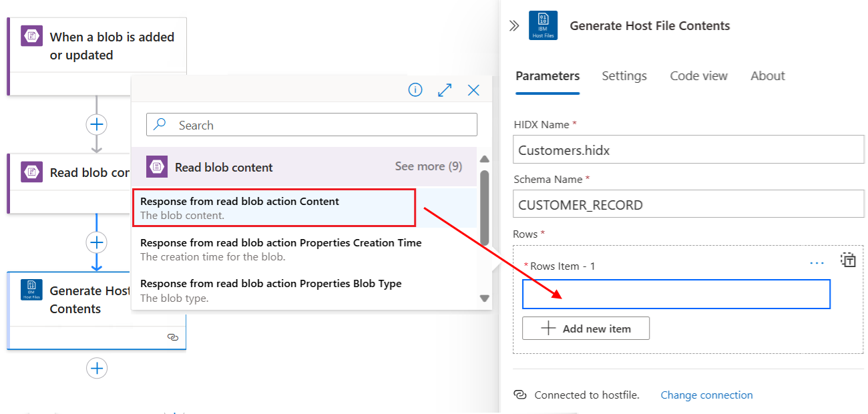Add a step after the blob trigger
This screenshot has height=414, width=868.
pyautogui.click(x=97, y=124)
